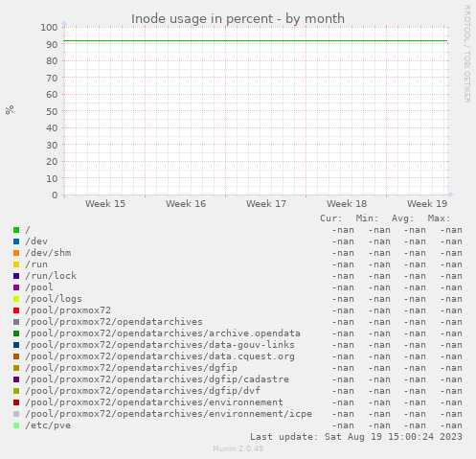Select the /run/lock legend label
Image resolution: width=476 pixels, height=459 pixels.
click(51, 276)
